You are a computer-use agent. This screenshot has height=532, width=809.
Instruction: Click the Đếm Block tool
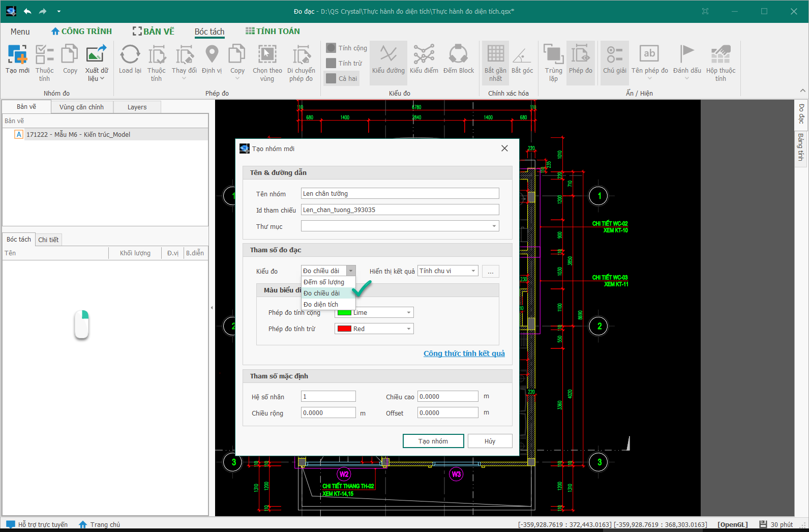tap(459, 60)
